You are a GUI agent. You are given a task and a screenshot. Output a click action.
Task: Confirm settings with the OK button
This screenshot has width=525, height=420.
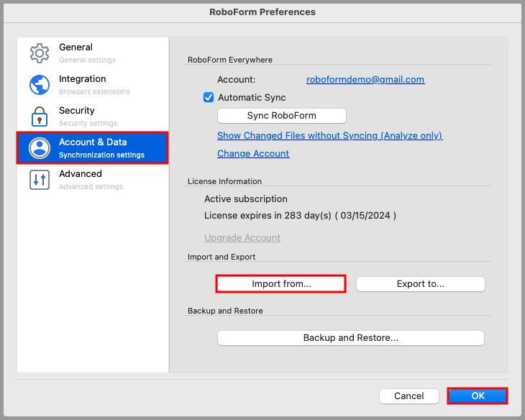click(x=478, y=396)
